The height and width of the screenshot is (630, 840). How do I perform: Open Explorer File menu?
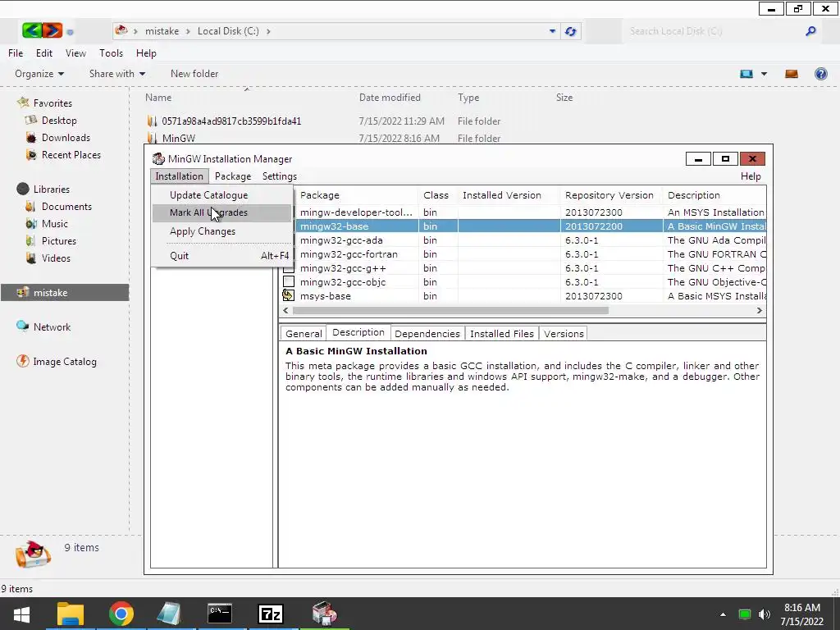tap(16, 53)
